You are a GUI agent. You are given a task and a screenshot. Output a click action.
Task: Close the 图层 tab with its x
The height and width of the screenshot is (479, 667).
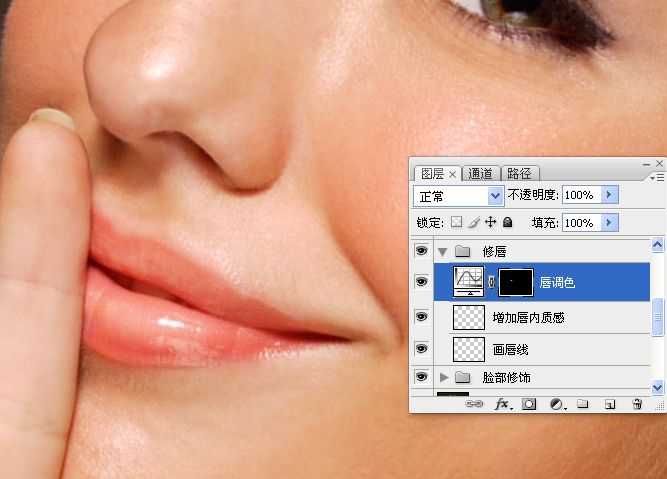tap(453, 174)
